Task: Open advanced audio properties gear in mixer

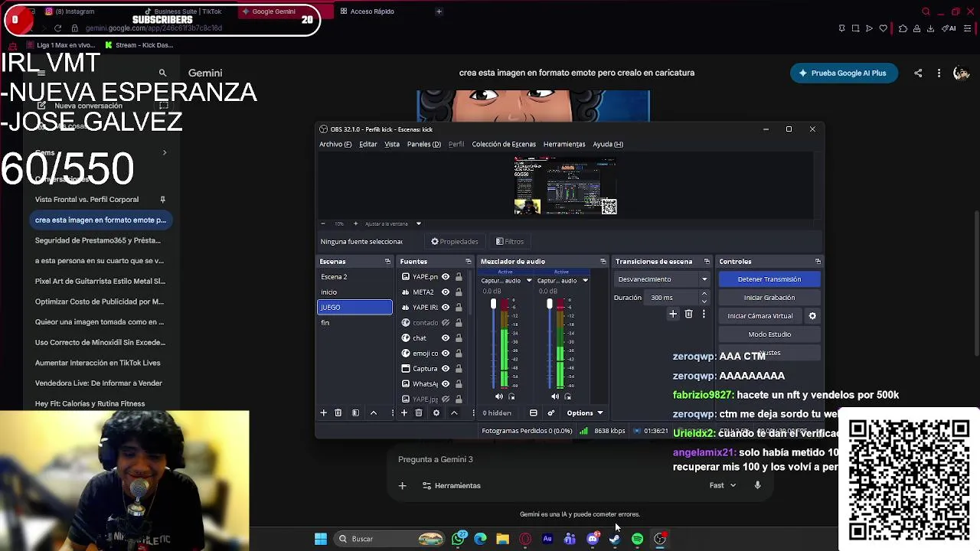Action: [x=550, y=413]
